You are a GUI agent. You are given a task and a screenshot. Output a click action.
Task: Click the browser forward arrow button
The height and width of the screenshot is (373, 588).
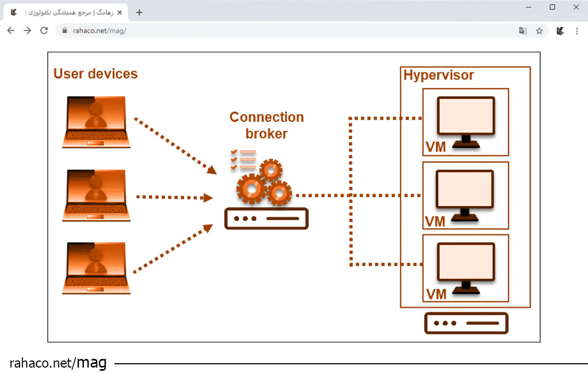click(27, 31)
